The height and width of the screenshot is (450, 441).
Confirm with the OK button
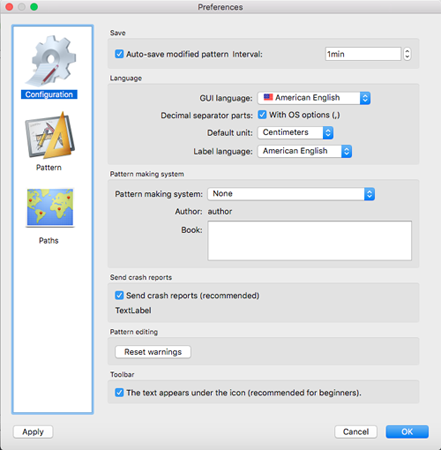click(x=407, y=432)
